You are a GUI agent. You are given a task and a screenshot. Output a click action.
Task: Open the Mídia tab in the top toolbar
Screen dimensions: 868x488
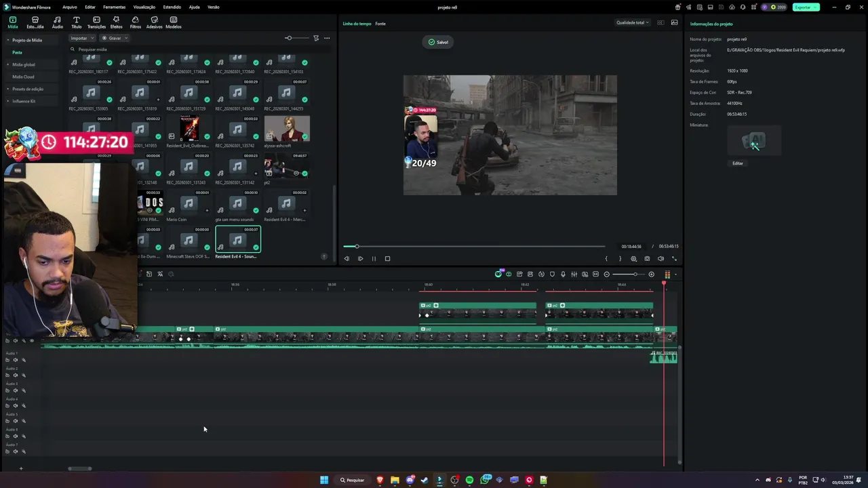tap(12, 23)
